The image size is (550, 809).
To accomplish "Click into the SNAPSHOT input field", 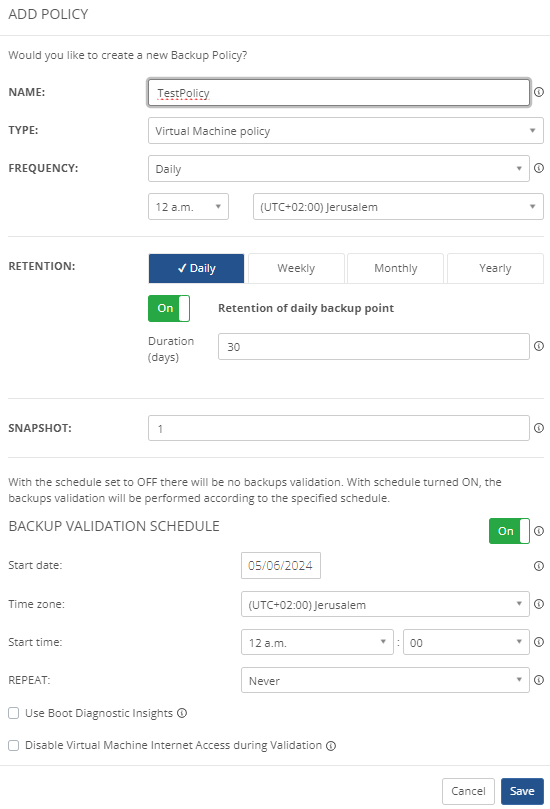I will (x=338, y=428).
